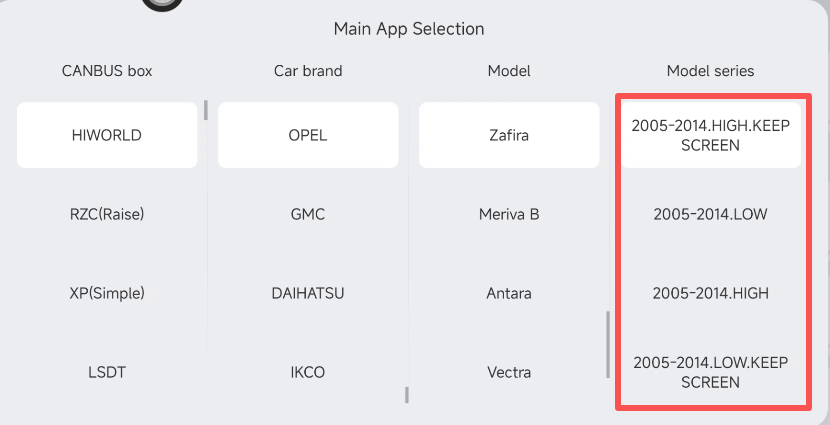Click Model column scrollbar
The width and height of the screenshot is (830, 425).
point(608,344)
